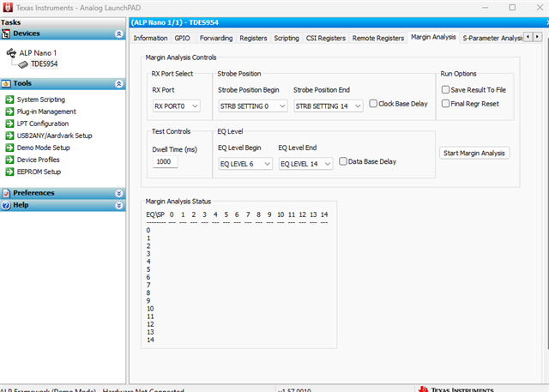The height and width of the screenshot is (392, 549).
Task: Open EQ Level End dropdown
Action: pos(305,164)
